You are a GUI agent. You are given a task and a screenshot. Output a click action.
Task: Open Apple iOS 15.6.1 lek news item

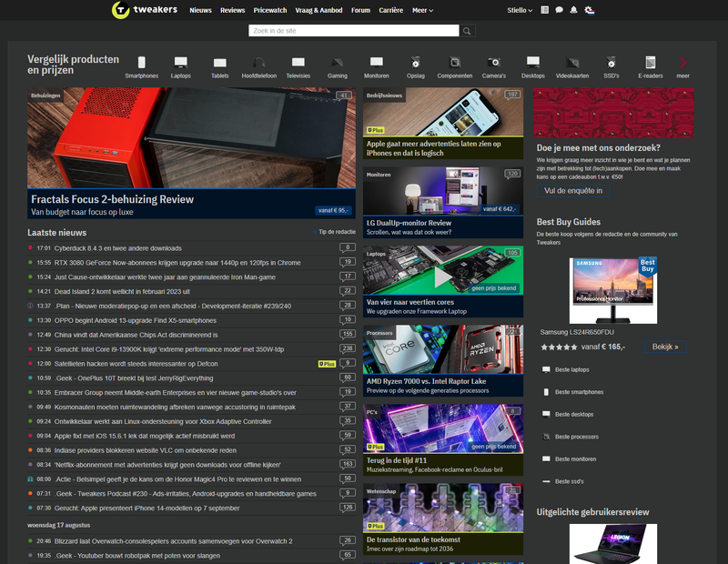(x=145, y=436)
